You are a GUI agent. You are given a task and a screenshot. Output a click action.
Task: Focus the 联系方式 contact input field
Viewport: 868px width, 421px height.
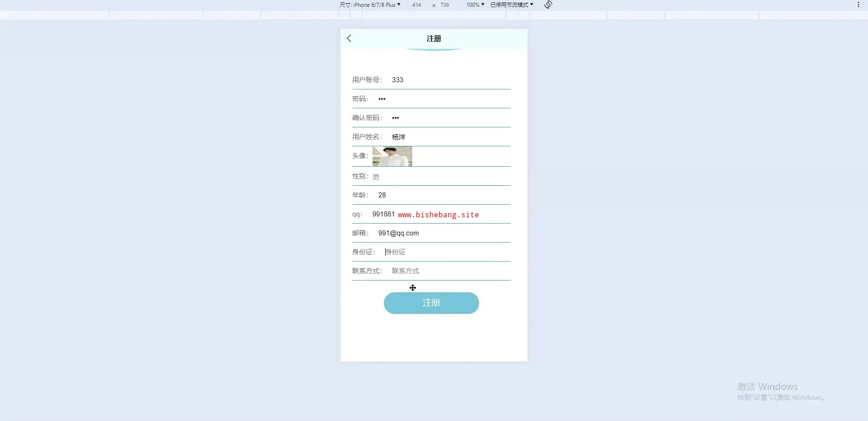451,271
